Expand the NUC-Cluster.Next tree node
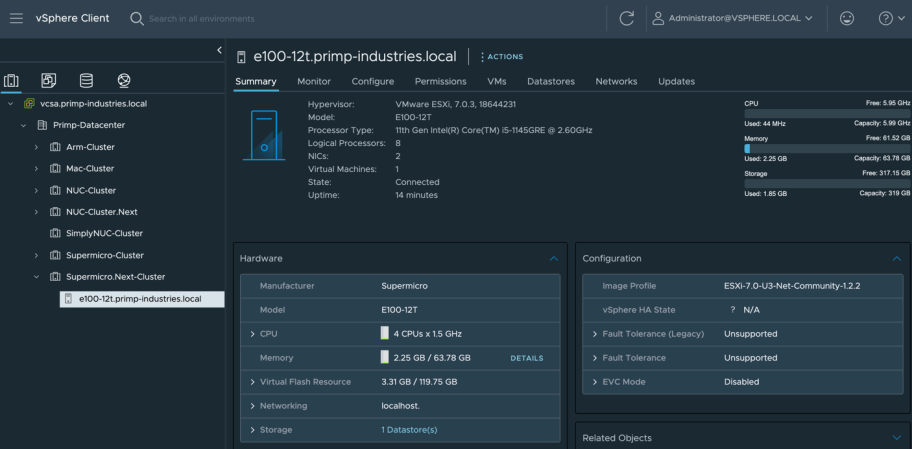 click(x=37, y=212)
